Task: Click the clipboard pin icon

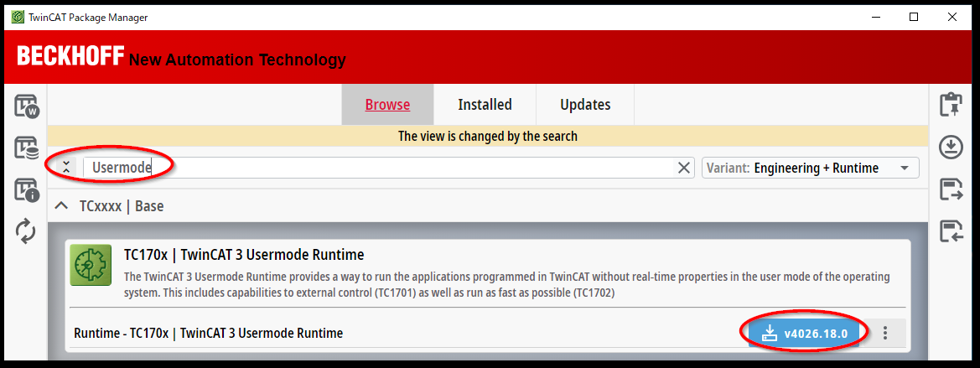Action: pos(951,106)
